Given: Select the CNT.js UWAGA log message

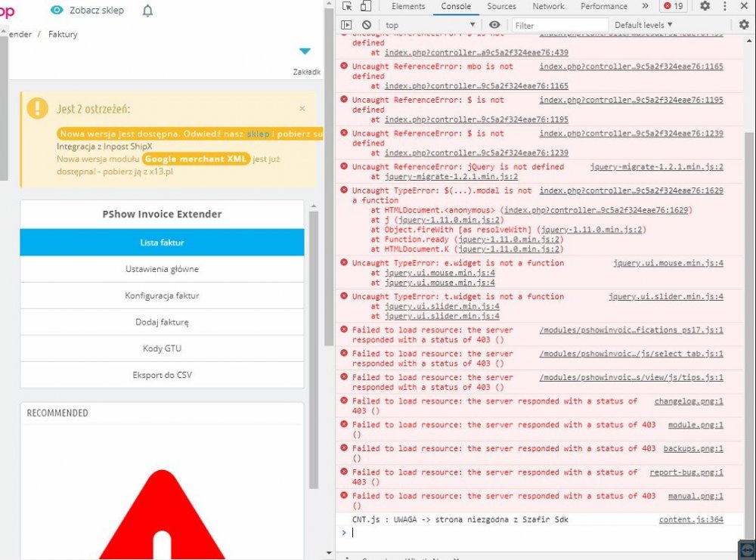Looking at the screenshot, I should point(460,519).
